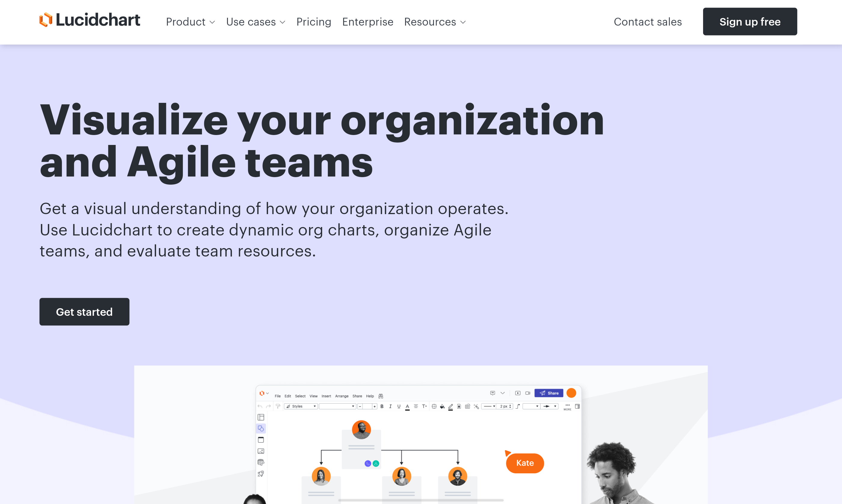842x504 pixels.
Task: Toggle the right side panel icon
Action: click(577, 407)
